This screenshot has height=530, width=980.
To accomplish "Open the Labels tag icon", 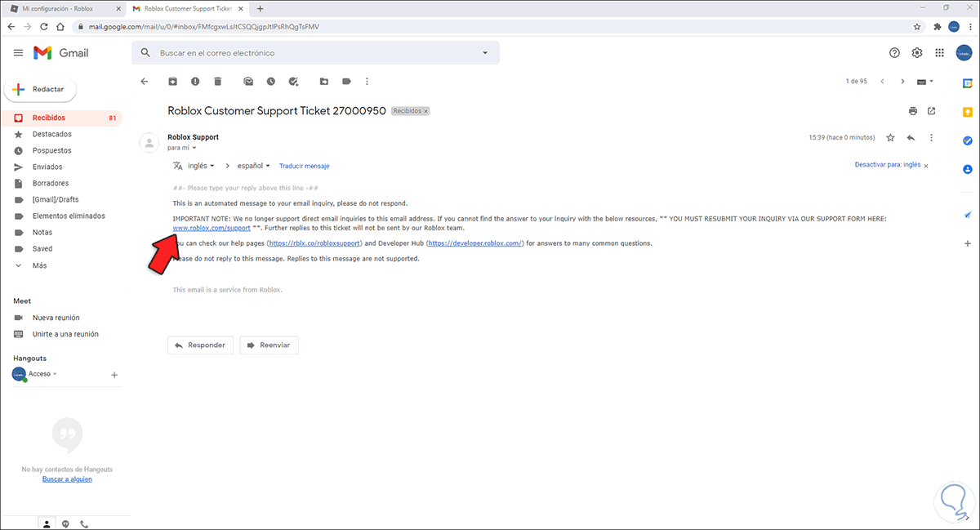I will (x=346, y=82).
